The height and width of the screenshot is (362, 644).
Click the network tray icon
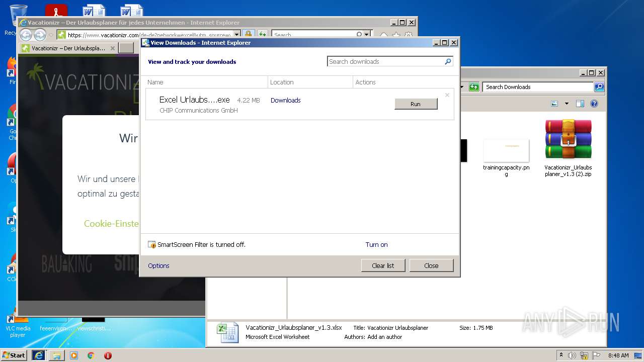584,355
